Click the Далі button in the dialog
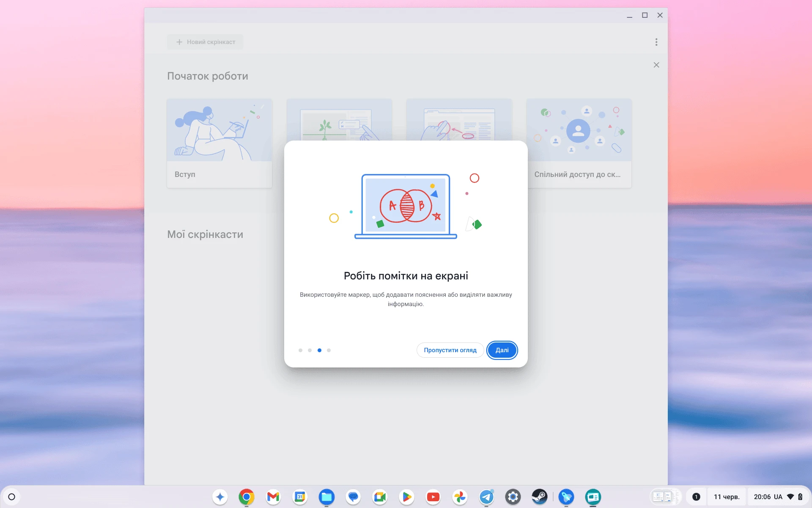Screen dimensions: 812x508 (x=502, y=350)
